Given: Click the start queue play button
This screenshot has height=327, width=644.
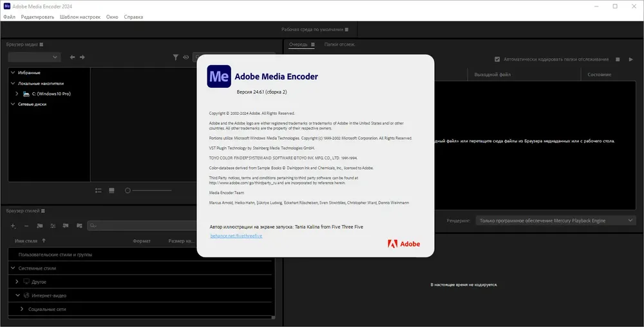Looking at the screenshot, I should click(631, 59).
